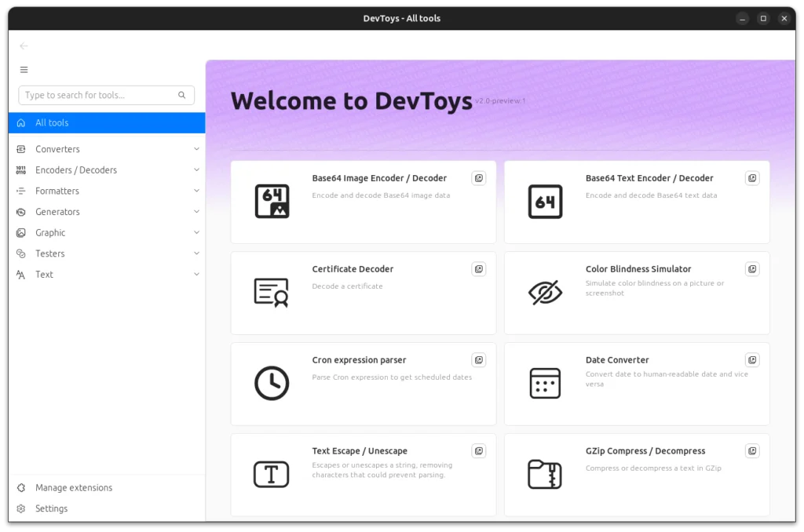Click the GZip Compress zipped folder icon

pyautogui.click(x=545, y=474)
